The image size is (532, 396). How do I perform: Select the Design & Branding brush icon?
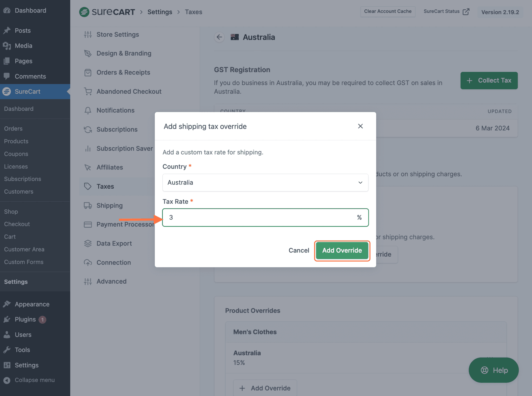click(88, 53)
